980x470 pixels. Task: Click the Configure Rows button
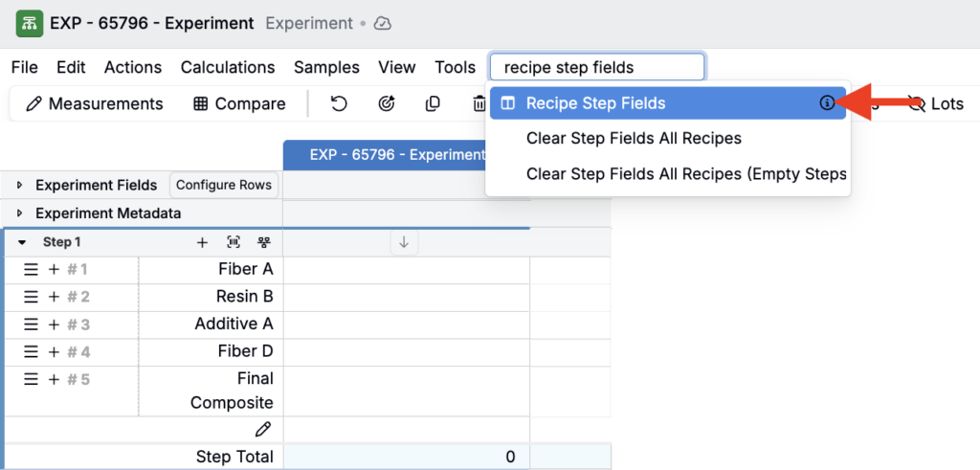point(224,185)
